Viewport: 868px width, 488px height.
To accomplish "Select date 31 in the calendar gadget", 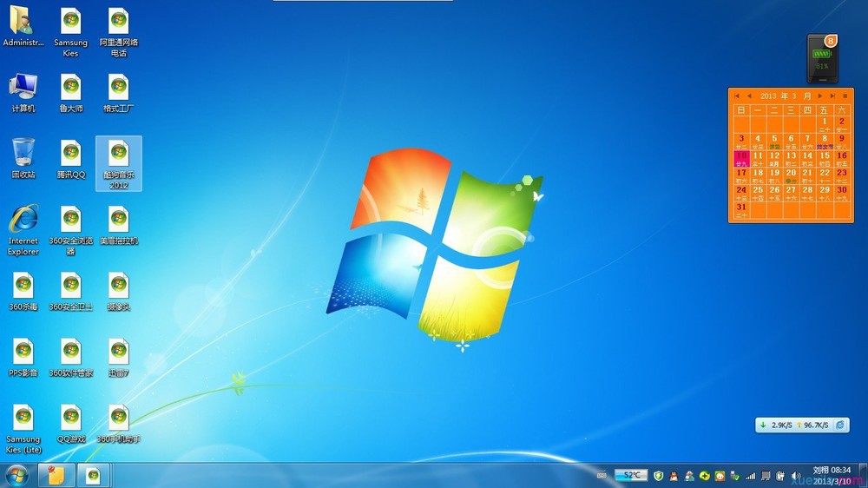I will pyautogui.click(x=742, y=210).
